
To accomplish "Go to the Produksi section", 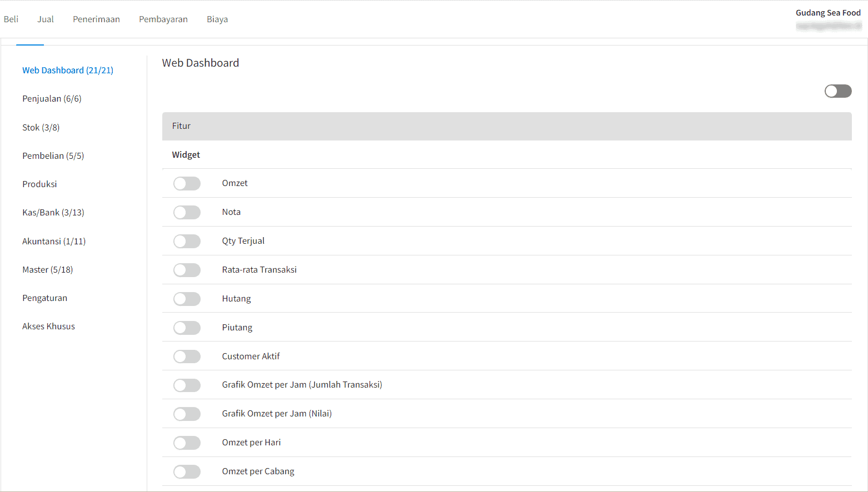I will click(x=39, y=184).
